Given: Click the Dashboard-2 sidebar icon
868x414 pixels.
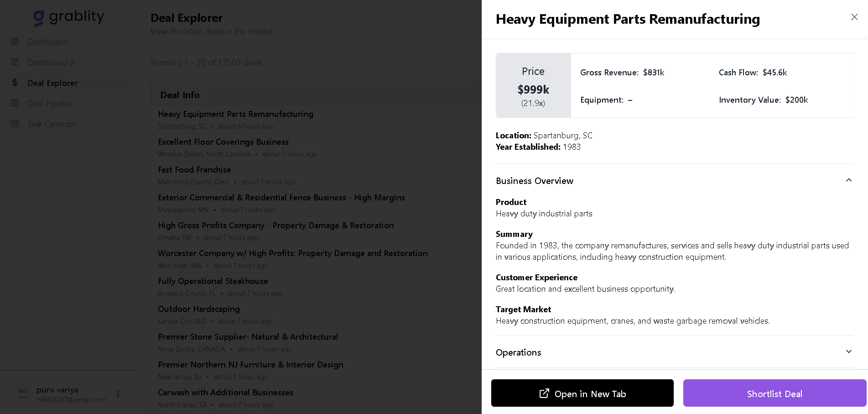Looking at the screenshot, I should 15,62.
